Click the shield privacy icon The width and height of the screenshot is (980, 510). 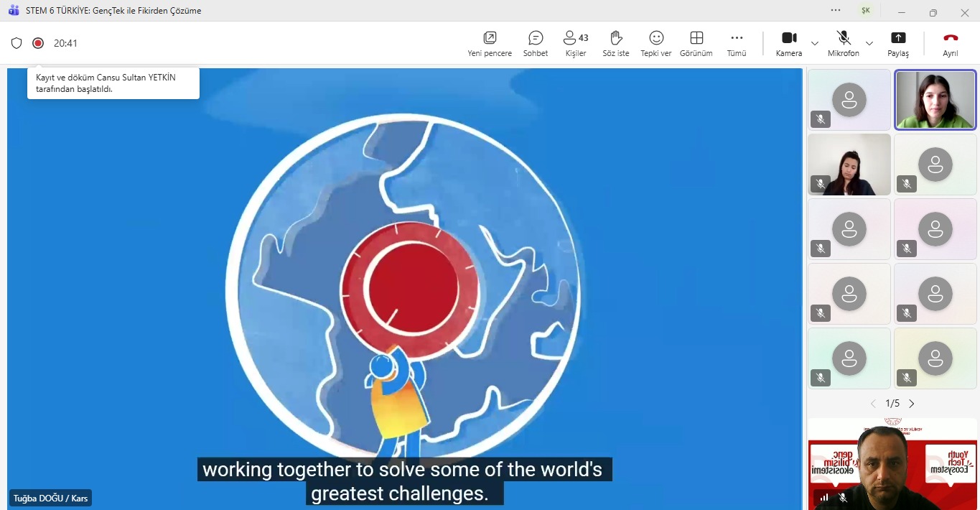point(17,43)
